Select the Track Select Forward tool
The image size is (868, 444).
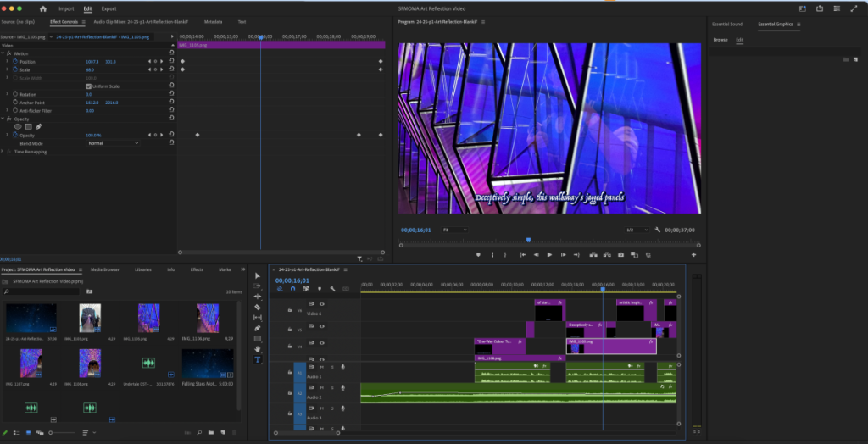click(x=258, y=286)
